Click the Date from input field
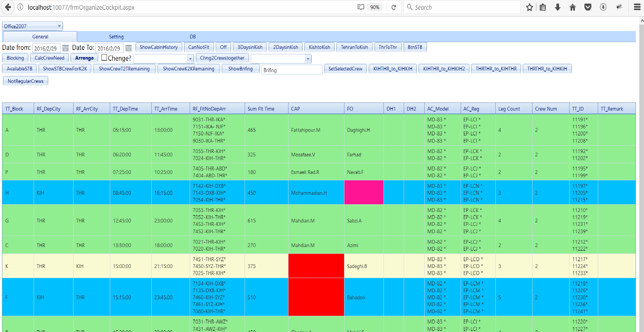644x332 pixels. (47, 48)
